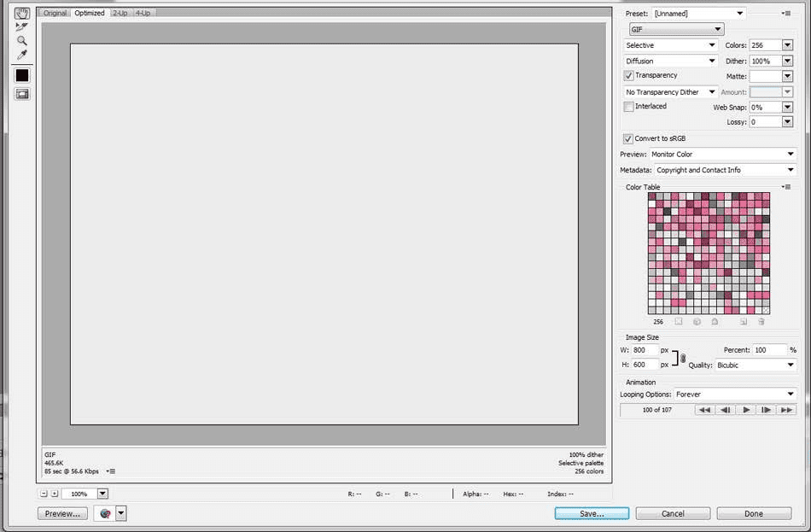
Task: Open the GIF file format dropdown
Action: click(x=676, y=30)
